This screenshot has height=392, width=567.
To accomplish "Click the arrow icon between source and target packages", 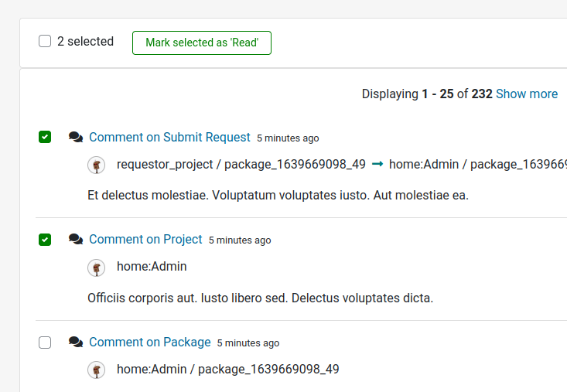I will (x=377, y=164).
